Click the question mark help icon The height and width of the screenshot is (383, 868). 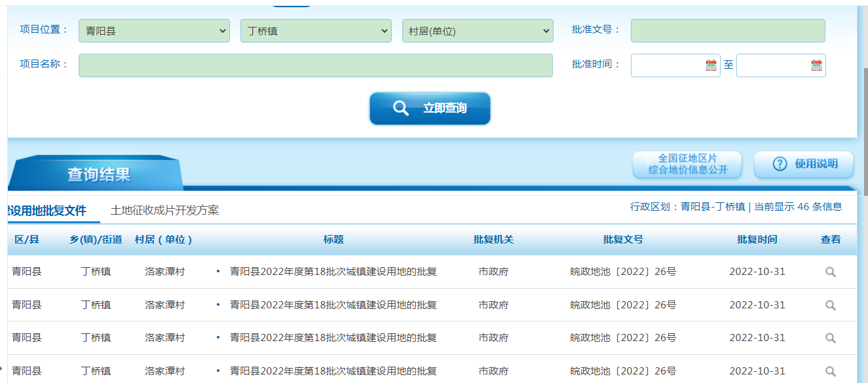pos(780,164)
